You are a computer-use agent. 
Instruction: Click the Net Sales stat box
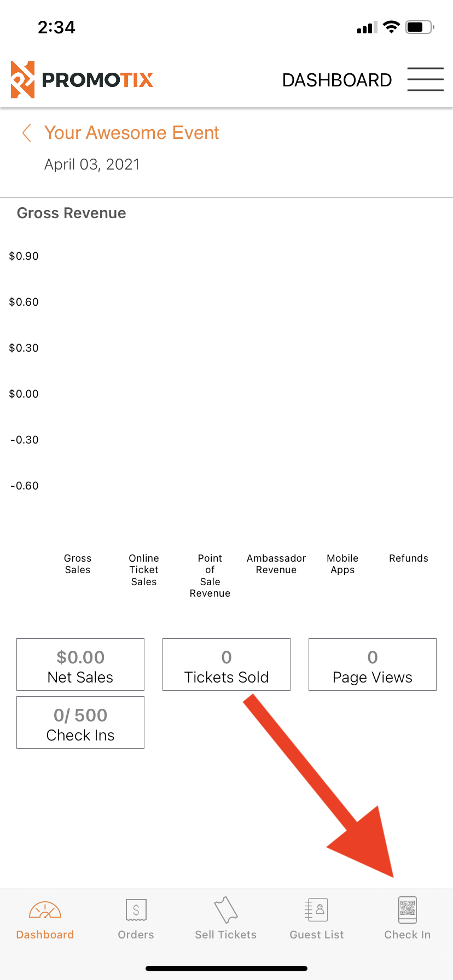[x=80, y=664]
